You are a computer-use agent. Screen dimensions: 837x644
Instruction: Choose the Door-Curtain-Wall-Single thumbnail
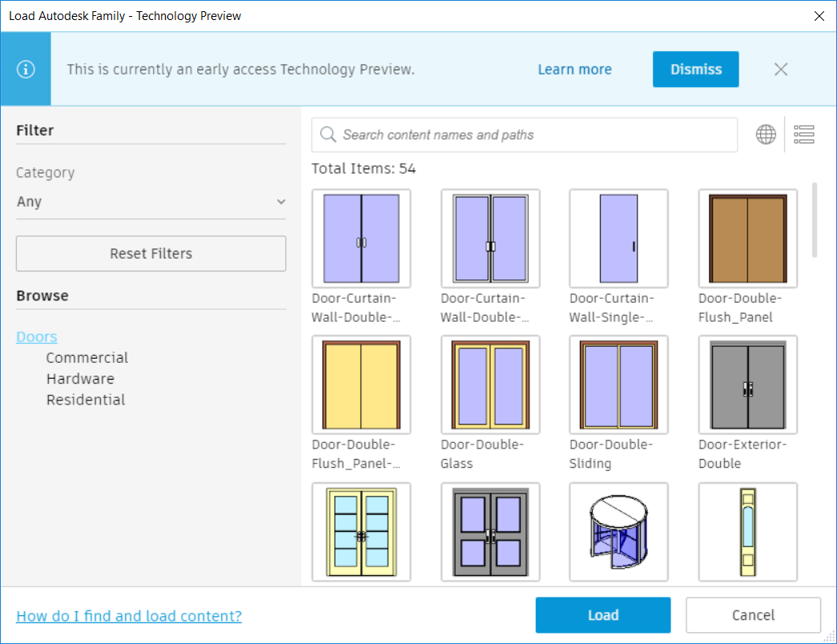click(x=618, y=239)
